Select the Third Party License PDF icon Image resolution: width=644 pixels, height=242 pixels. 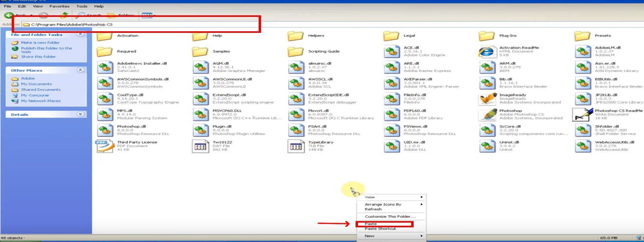105,146
